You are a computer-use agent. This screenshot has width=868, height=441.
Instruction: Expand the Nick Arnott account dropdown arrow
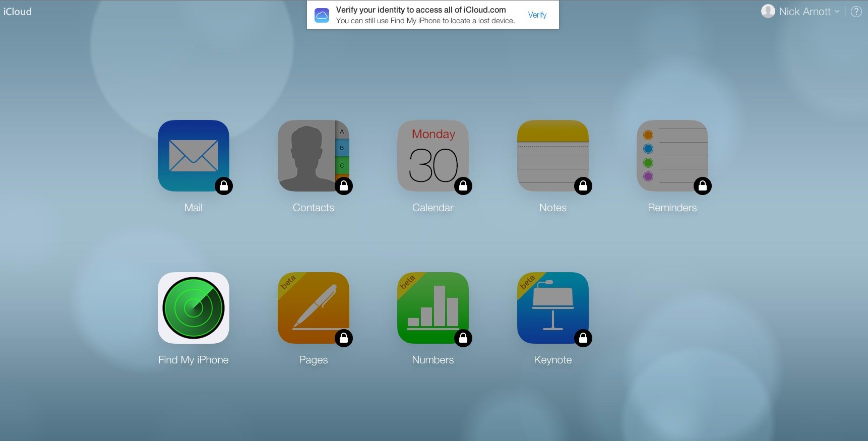(837, 12)
